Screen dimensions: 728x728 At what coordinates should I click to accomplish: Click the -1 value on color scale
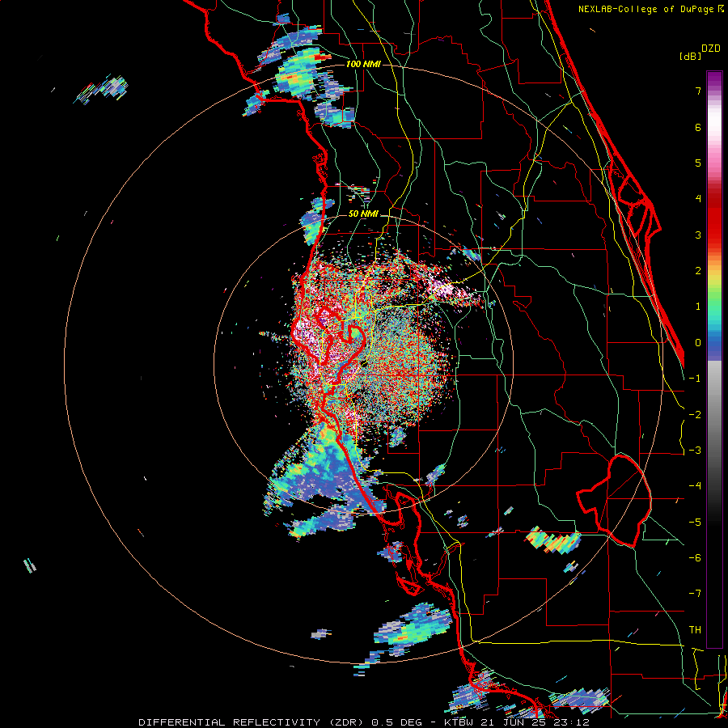click(695, 379)
